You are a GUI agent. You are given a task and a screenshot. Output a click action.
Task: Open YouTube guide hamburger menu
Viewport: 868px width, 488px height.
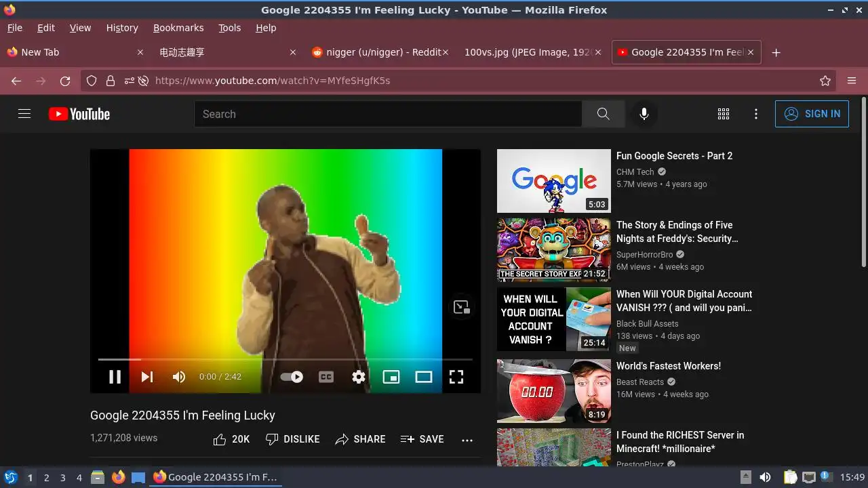[x=24, y=114]
